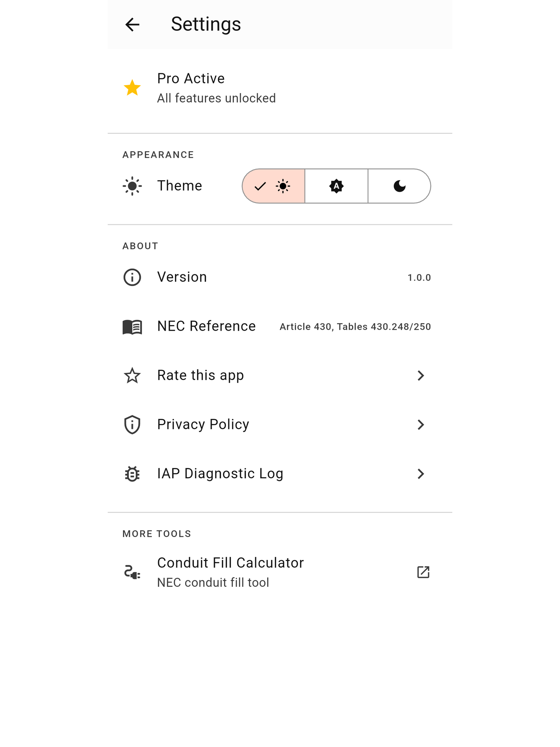Open the Privacy Policy text link
560x747 pixels.
click(203, 425)
